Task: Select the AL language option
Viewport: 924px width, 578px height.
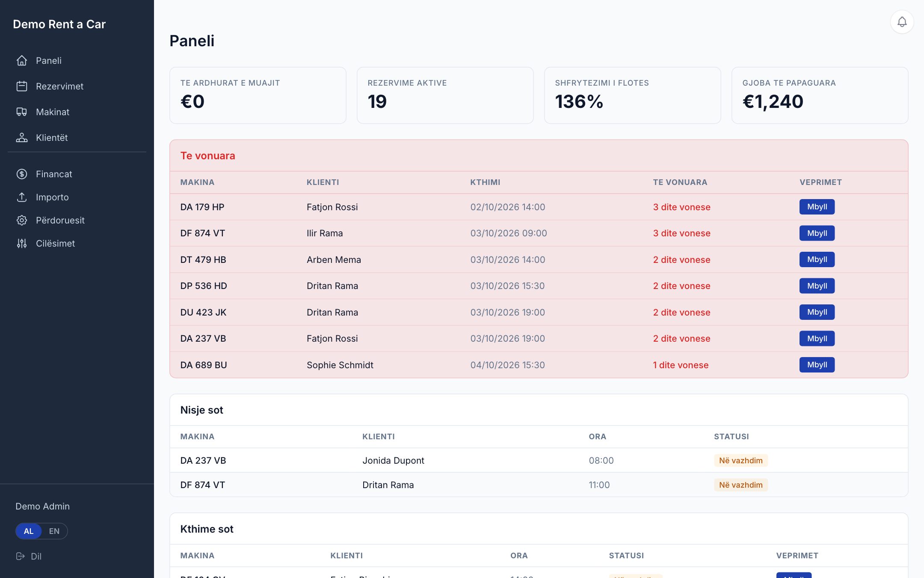Action: [29, 531]
